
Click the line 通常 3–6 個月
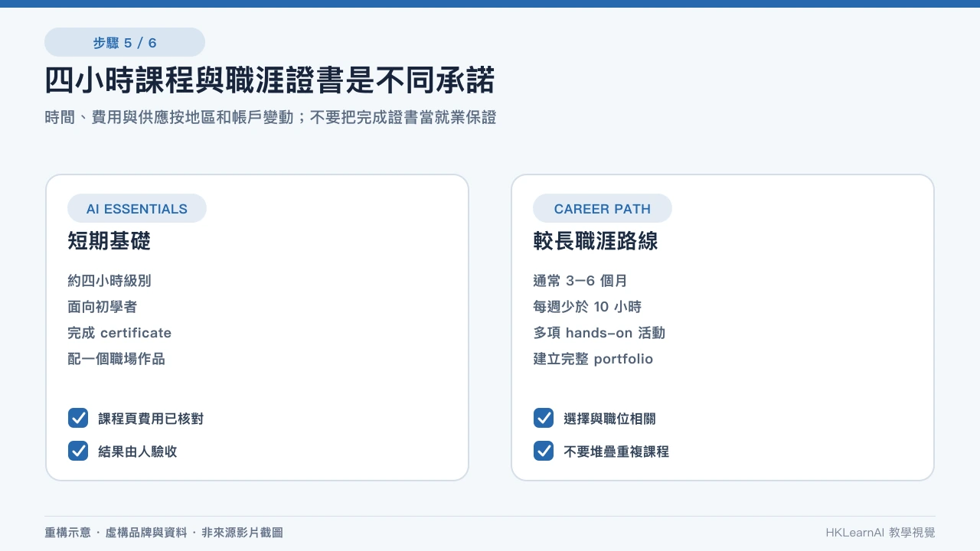[x=580, y=281]
